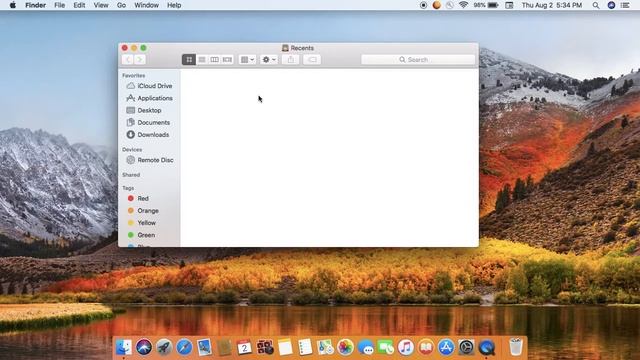This screenshot has height=360, width=640.
Task: Open App Store from the Dock
Action: click(x=446, y=347)
